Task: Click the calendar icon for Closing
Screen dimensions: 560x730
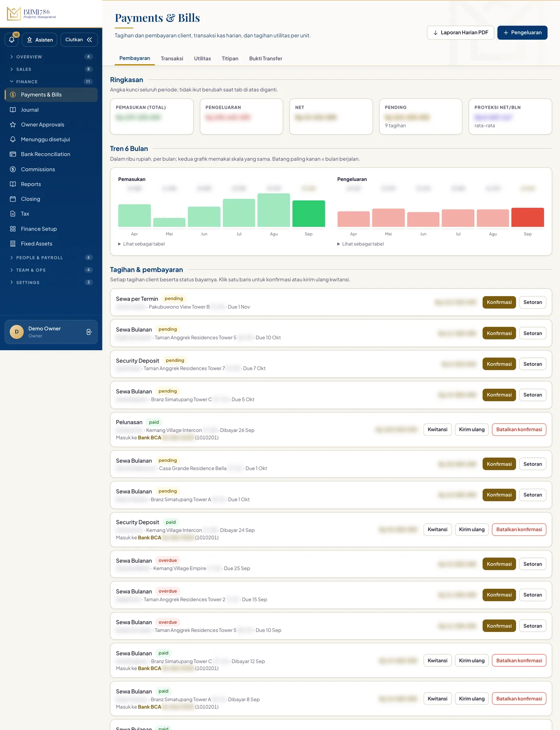Action: 13,199
